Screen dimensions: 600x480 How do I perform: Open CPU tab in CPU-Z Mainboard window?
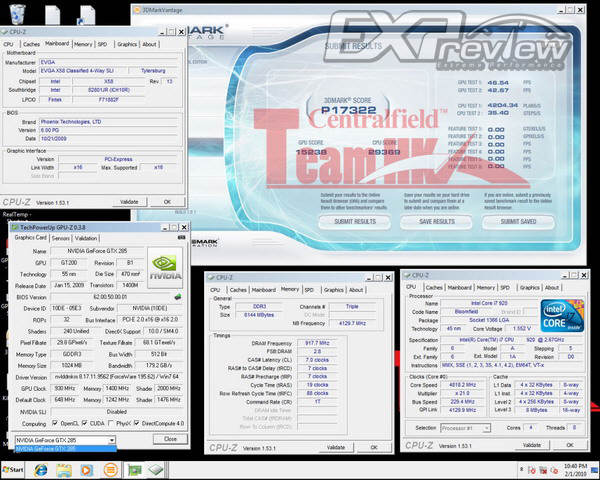tap(8, 44)
